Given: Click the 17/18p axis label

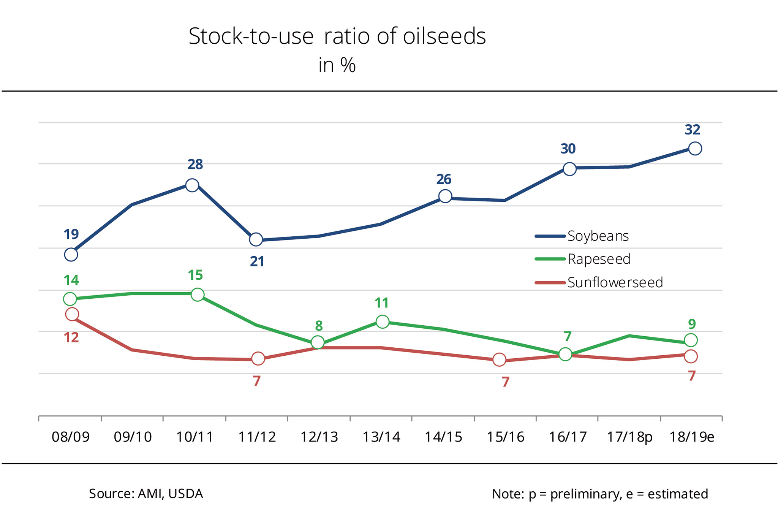Looking at the screenshot, I should [629, 437].
